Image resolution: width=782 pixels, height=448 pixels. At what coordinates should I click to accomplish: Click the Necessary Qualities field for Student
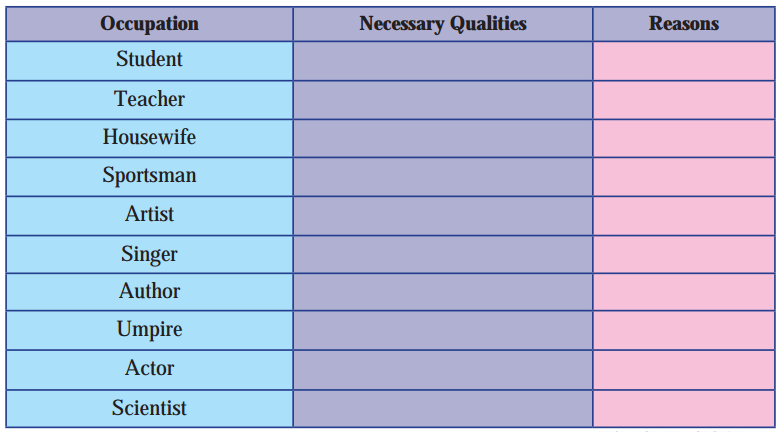coord(443,61)
